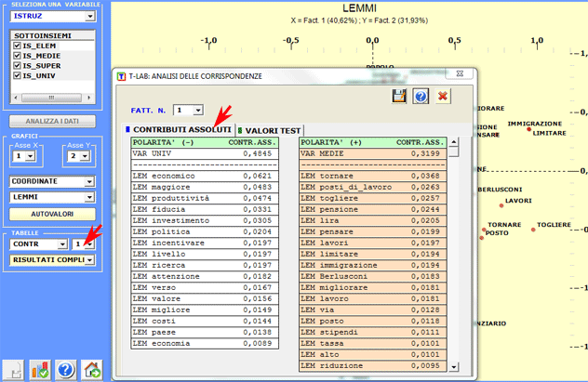The width and height of the screenshot is (588, 382).
Task: Click the BERLUSCONI label on the chart
Action: (x=500, y=190)
